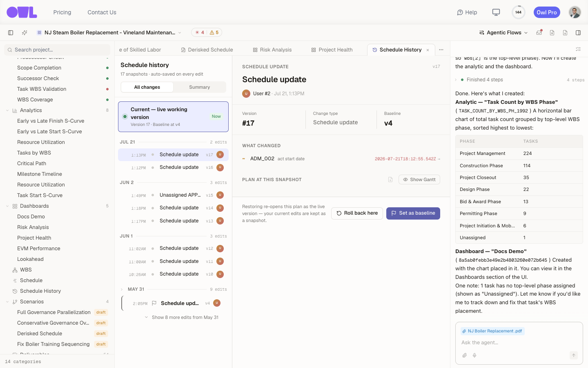Click the WBS tree icon item
Image resolution: width=588 pixels, height=368 pixels.
coord(15,270)
